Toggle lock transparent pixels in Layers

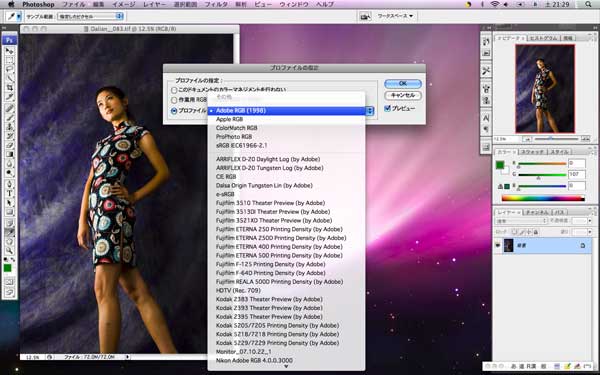[x=515, y=232]
